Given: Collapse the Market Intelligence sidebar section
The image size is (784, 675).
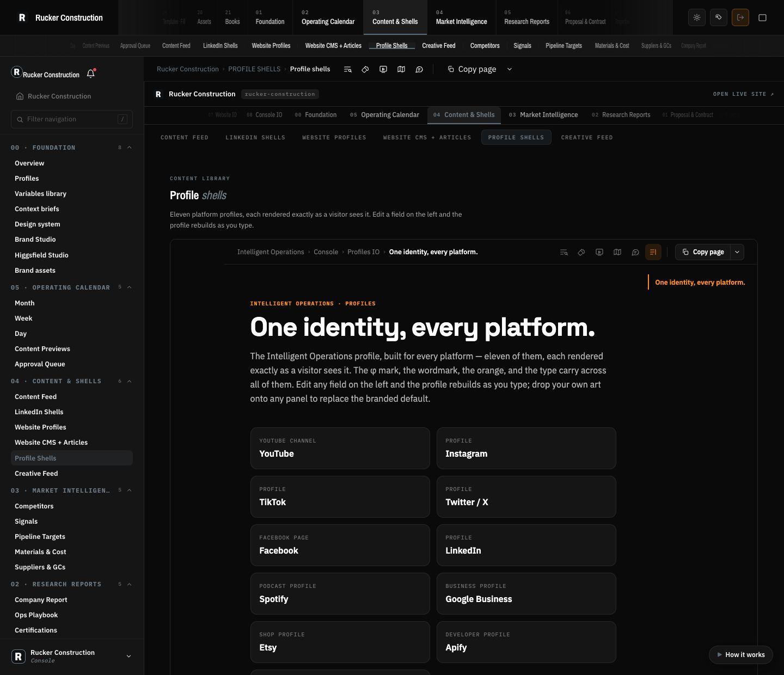Looking at the screenshot, I should click(x=130, y=490).
